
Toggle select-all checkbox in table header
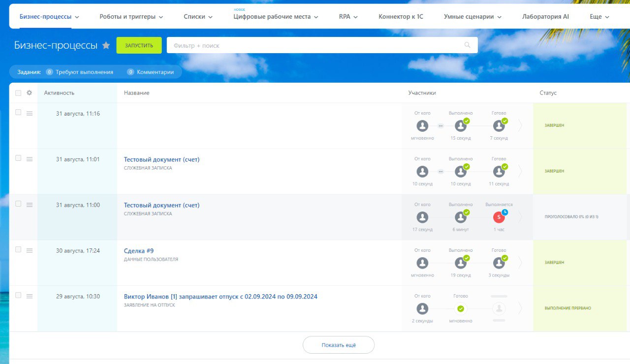pos(18,92)
